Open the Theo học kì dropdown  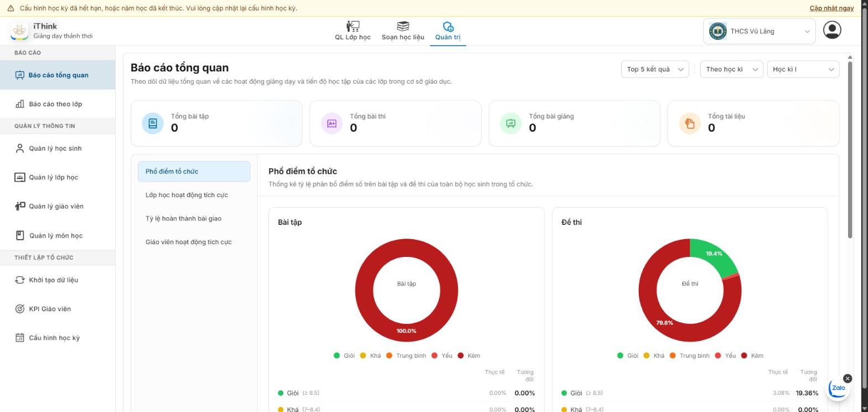pyautogui.click(x=732, y=69)
